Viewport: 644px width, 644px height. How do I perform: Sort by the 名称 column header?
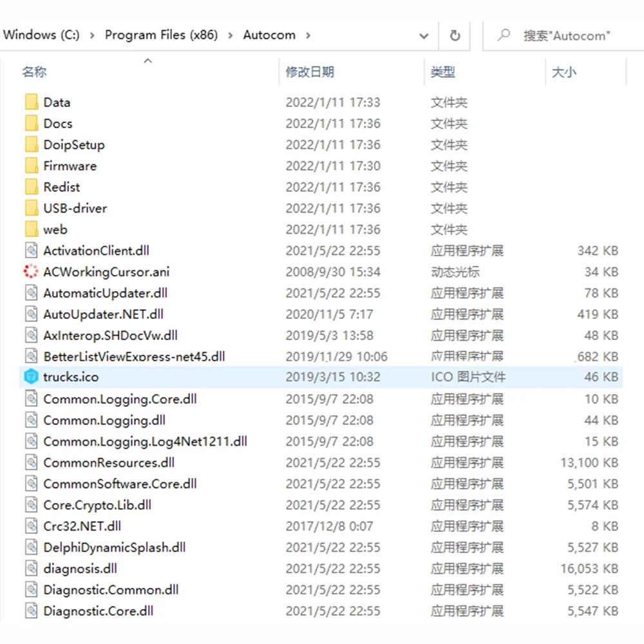(35, 72)
